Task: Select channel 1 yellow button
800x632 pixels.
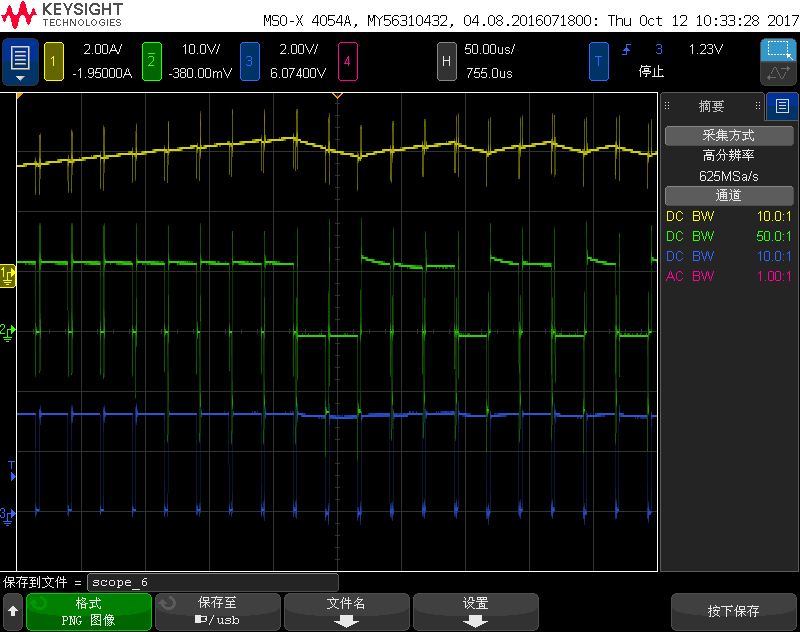Action: [53, 62]
